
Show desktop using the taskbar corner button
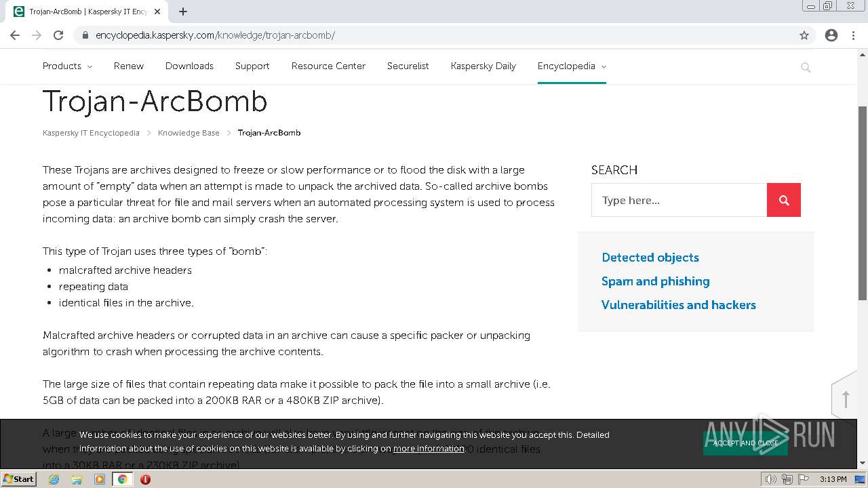[861, 479]
